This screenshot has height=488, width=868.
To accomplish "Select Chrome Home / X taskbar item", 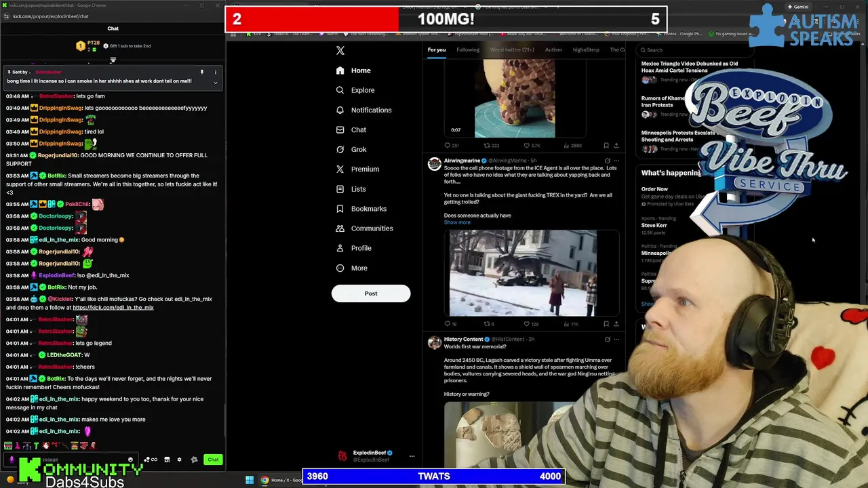I will point(281,480).
